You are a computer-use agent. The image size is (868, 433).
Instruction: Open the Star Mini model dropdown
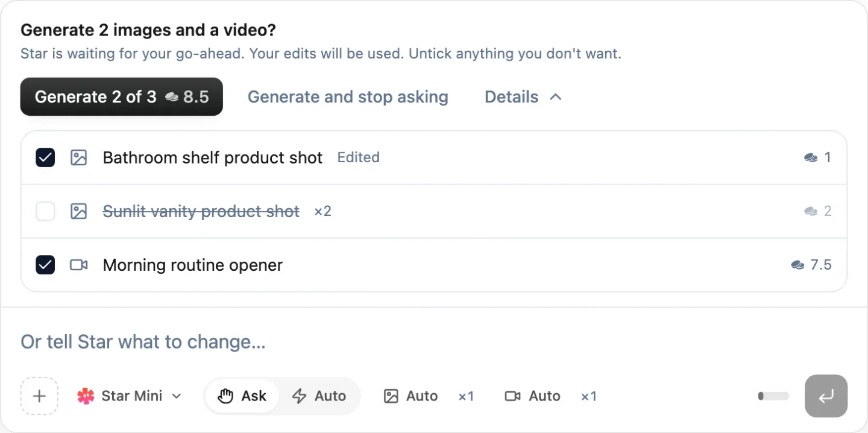pyautogui.click(x=129, y=396)
